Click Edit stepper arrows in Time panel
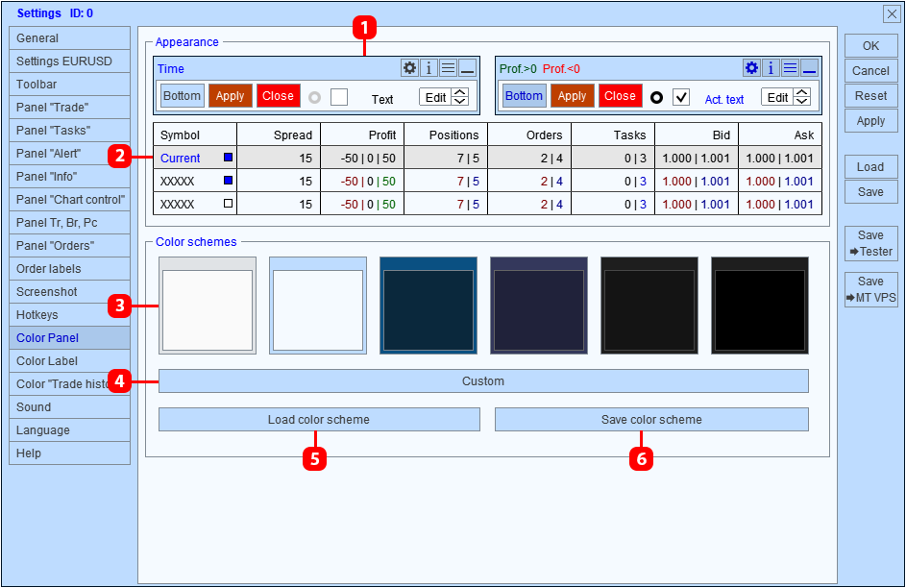The height and width of the screenshot is (588, 906). tap(460, 97)
